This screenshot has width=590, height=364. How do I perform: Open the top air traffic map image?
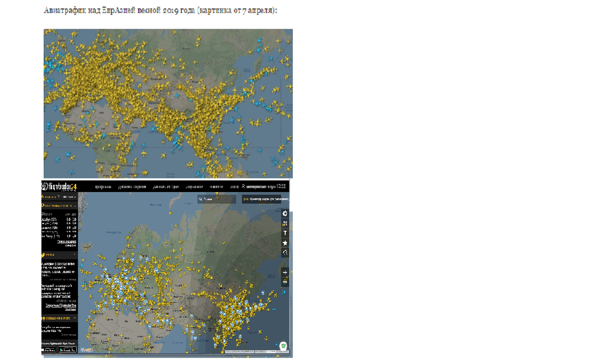pyautogui.click(x=168, y=103)
